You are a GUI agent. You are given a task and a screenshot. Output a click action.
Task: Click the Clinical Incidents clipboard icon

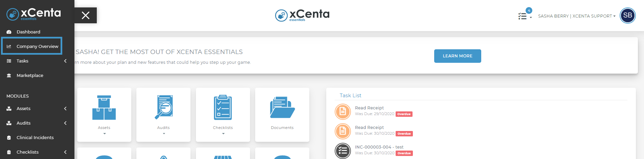[x=9, y=137]
